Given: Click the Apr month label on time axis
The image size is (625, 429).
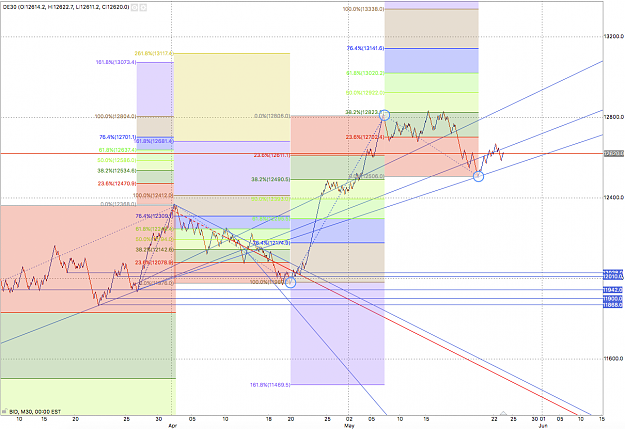Looking at the screenshot, I should [172, 426].
